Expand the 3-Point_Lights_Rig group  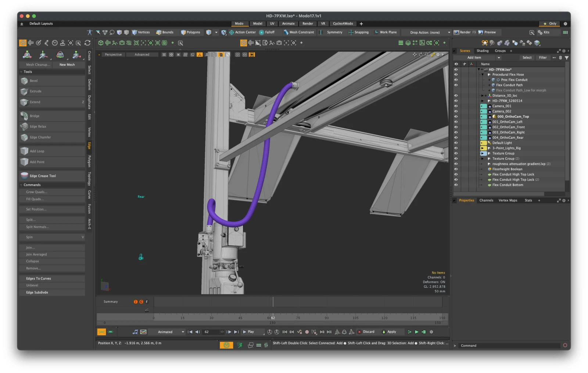[x=483, y=148]
